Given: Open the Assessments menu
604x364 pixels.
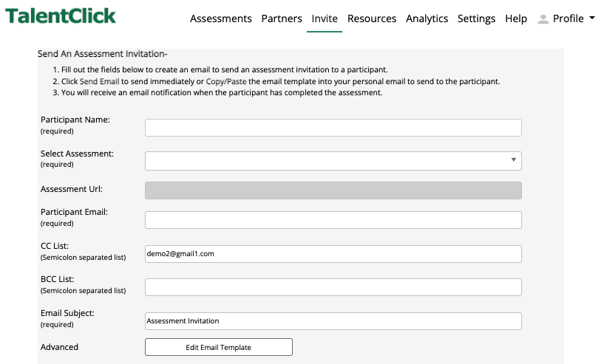Looking at the screenshot, I should tap(221, 18).
